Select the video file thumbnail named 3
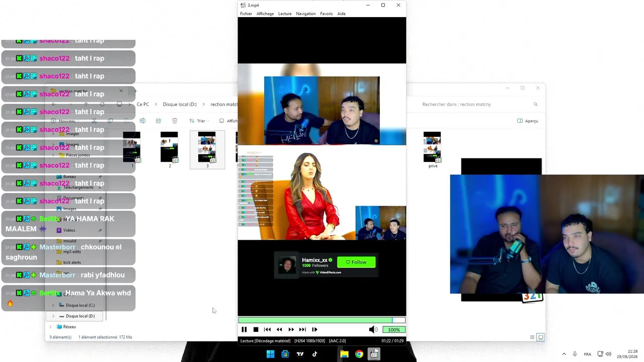Image resolution: width=644 pixels, height=362 pixels. pos(207,149)
